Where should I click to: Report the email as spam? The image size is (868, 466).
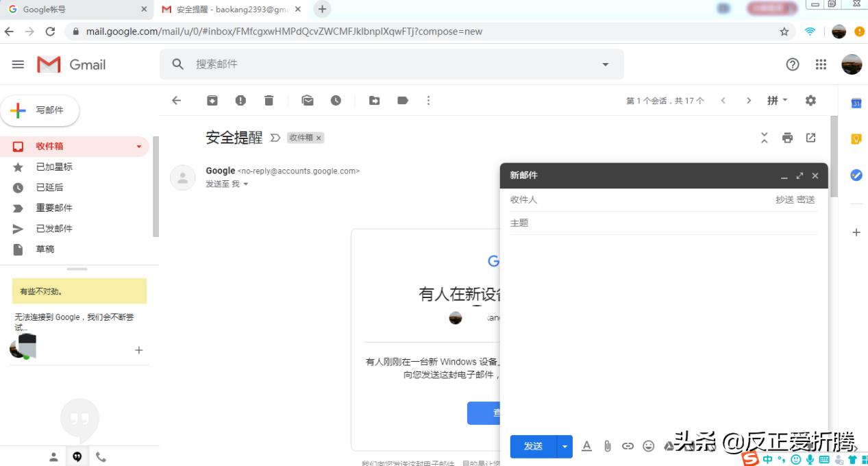click(240, 100)
